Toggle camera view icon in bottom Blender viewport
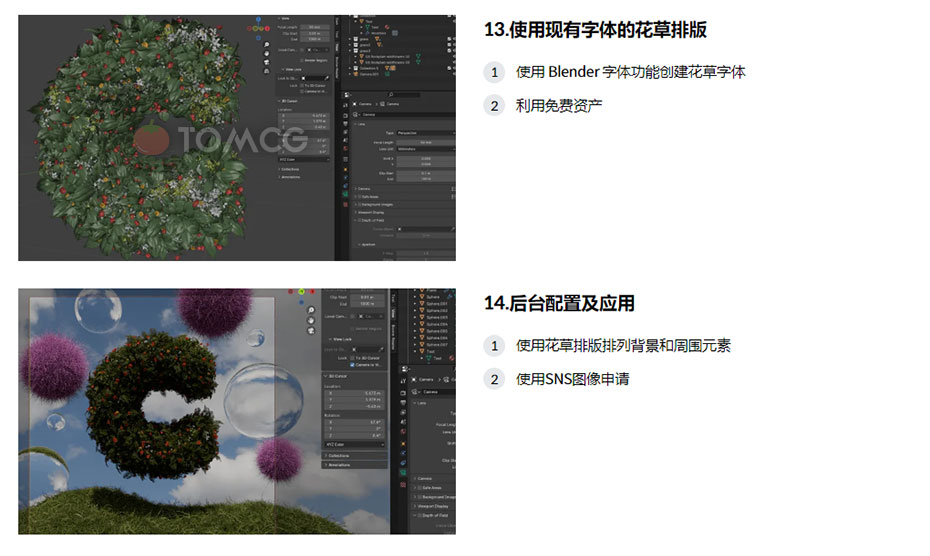Viewport: 930px width, 556px height. point(311,331)
